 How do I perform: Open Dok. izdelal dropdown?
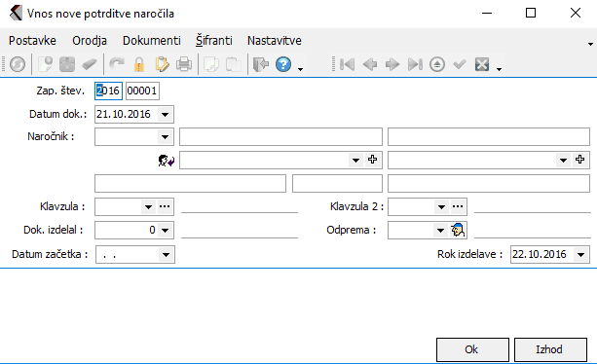pos(165,230)
